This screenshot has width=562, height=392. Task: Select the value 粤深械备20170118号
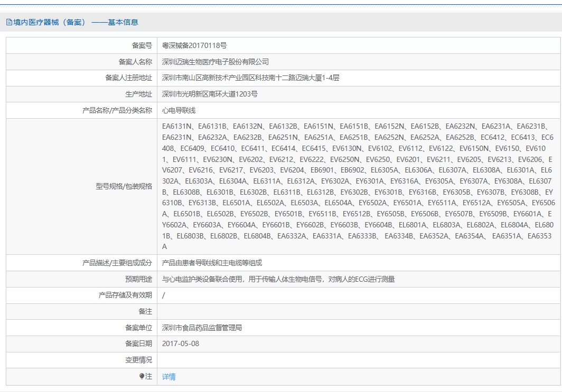pyautogui.click(x=194, y=45)
